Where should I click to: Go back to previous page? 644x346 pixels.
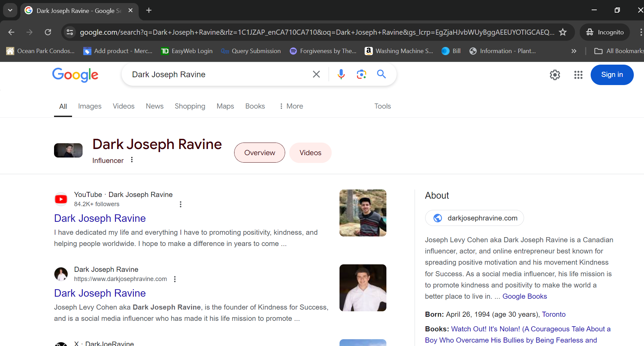11,32
